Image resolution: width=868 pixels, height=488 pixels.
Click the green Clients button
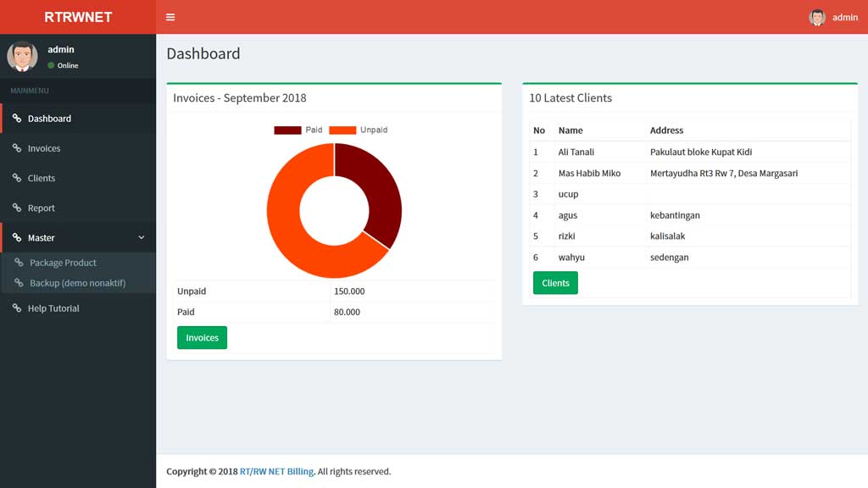tap(555, 283)
